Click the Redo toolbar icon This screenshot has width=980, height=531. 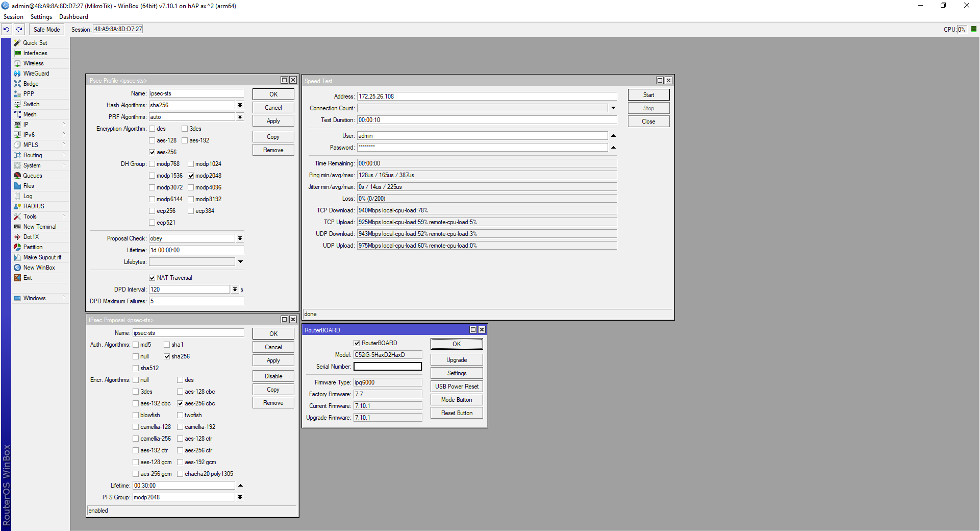(19, 29)
